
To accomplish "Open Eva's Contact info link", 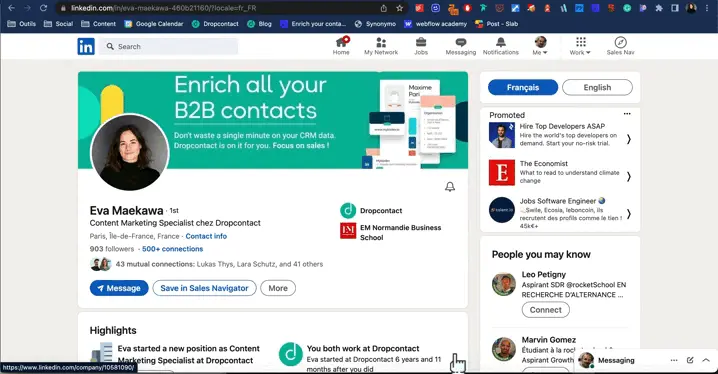I will [x=206, y=236].
